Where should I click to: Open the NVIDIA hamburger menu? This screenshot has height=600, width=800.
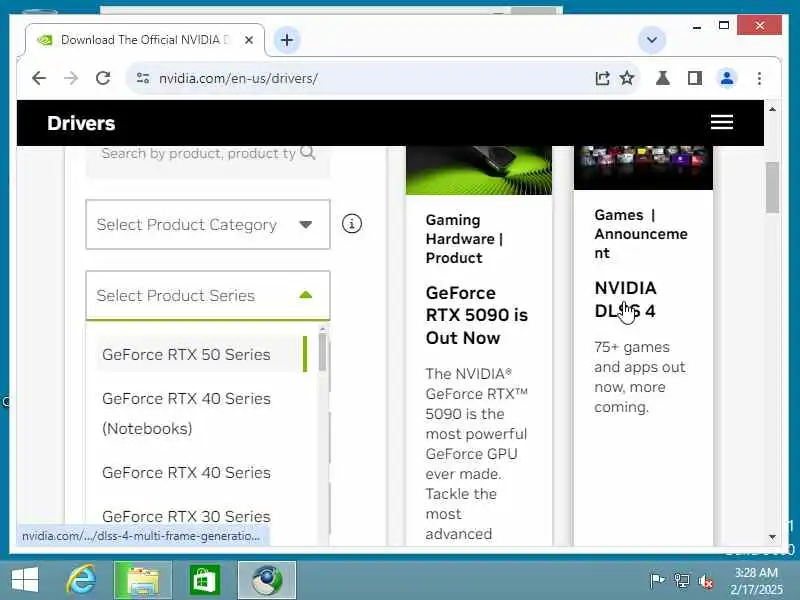(721, 122)
